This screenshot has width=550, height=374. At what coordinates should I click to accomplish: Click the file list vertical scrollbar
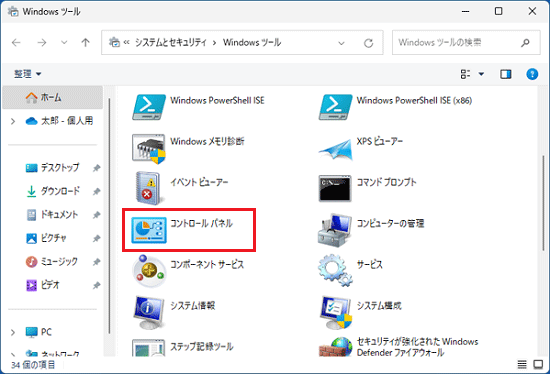point(544,203)
